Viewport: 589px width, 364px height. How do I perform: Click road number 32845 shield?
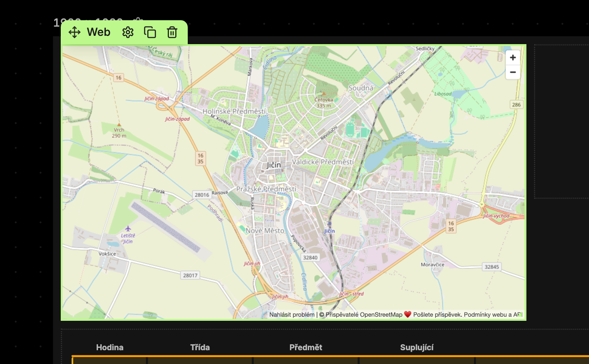point(492,267)
